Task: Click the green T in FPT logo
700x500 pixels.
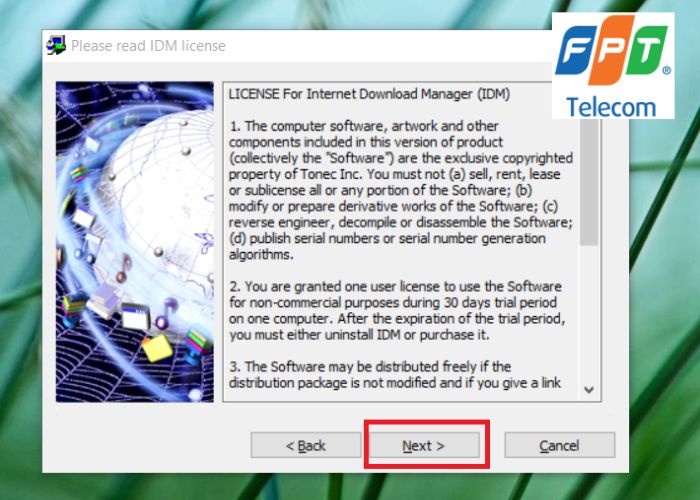Action: pyautogui.click(x=647, y=49)
